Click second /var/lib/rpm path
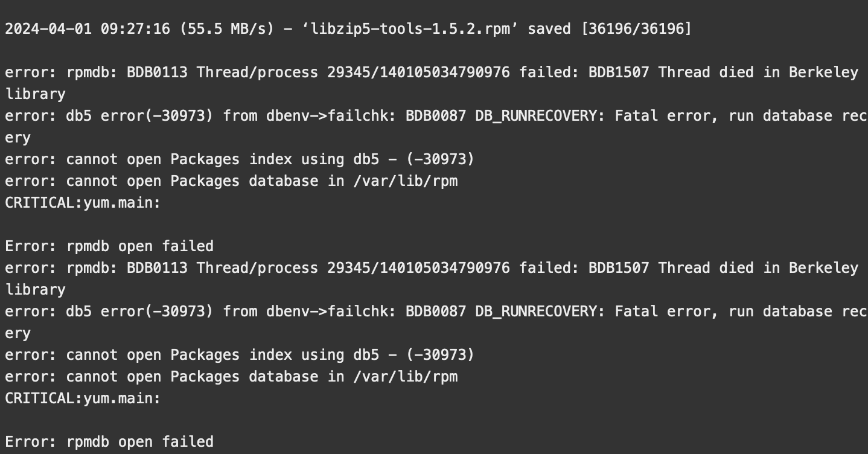This screenshot has width=868, height=454. 406,377
